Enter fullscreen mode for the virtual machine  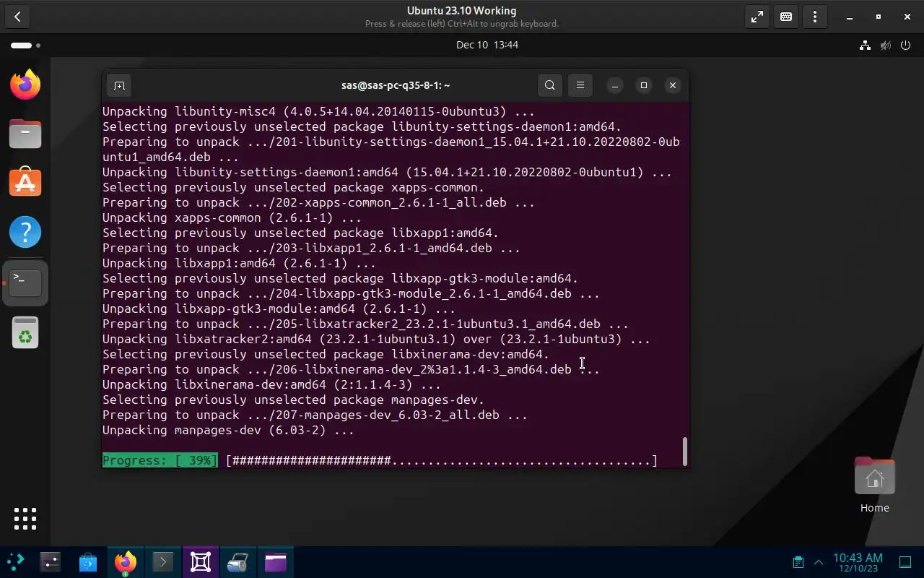[x=757, y=17]
